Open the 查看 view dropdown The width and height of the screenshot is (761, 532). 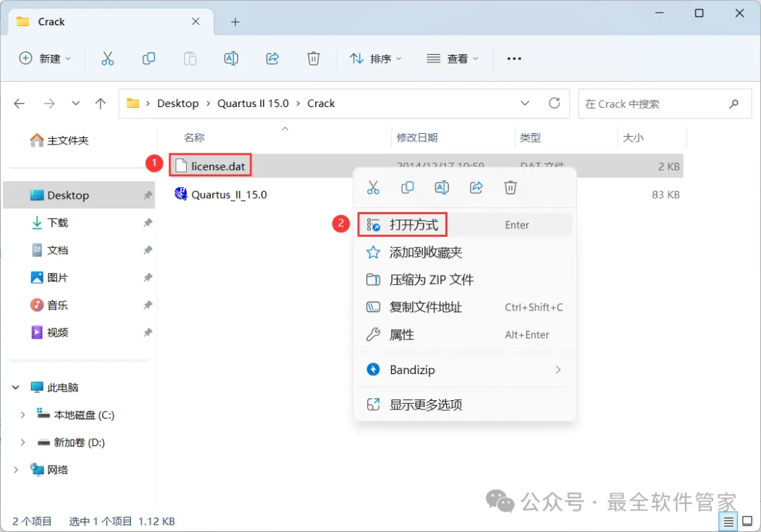pyautogui.click(x=452, y=58)
